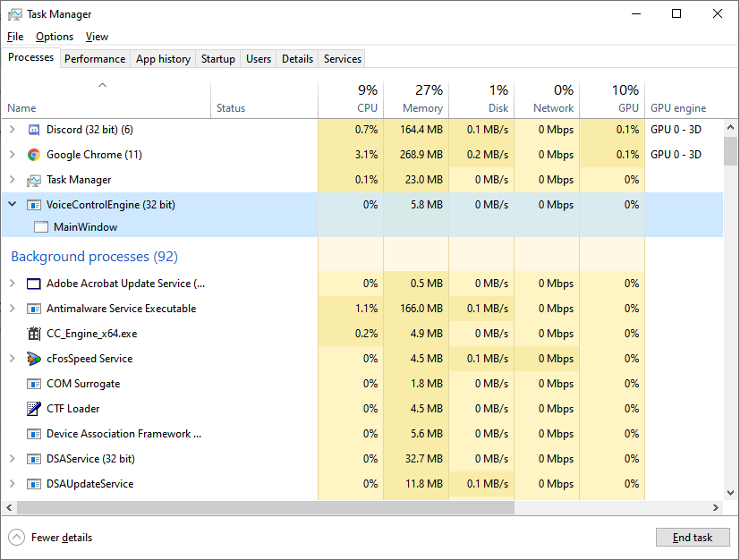740x560 pixels.
Task: Sort by the GPU engine column header
Action: click(684, 99)
